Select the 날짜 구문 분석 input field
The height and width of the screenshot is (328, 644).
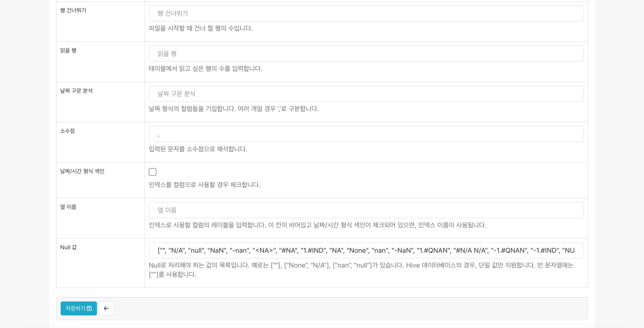[x=366, y=94]
